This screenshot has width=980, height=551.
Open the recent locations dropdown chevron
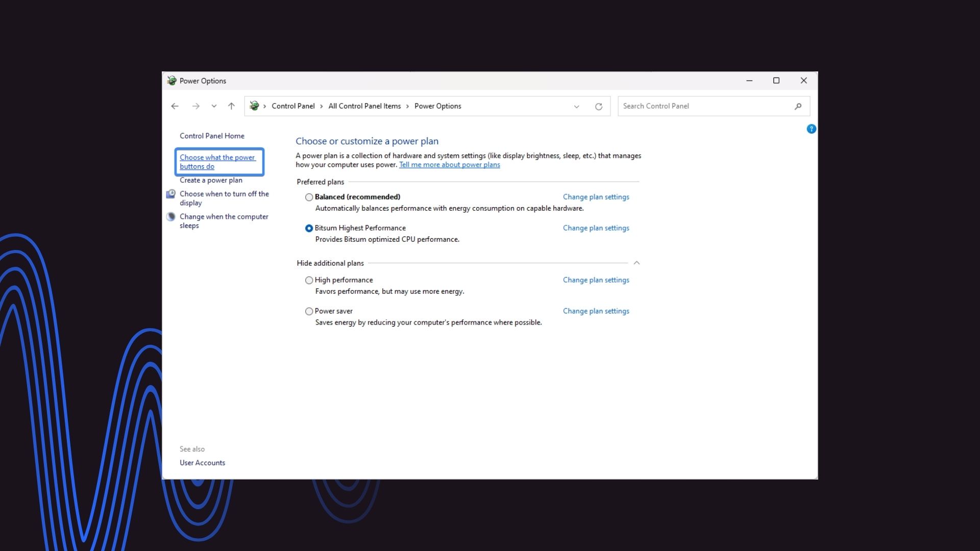point(214,106)
